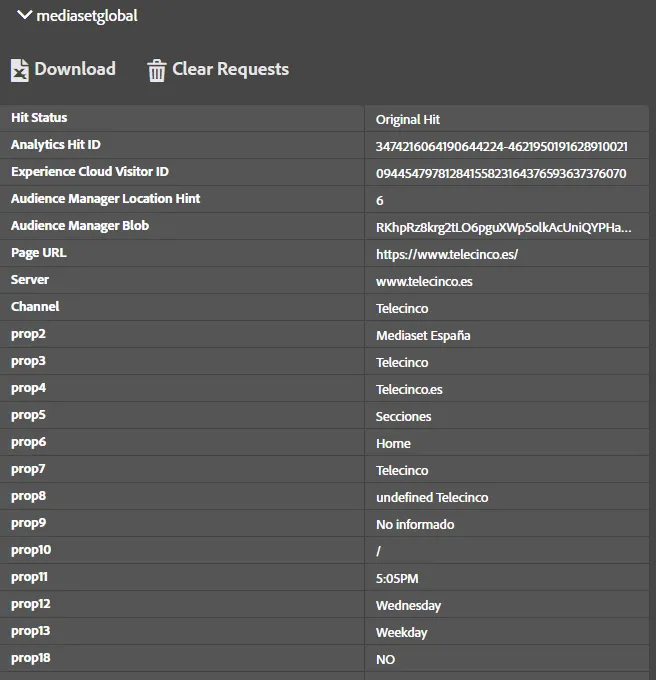Select the Mediaset España value
The width and height of the screenshot is (656, 680).
pyautogui.click(x=423, y=336)
